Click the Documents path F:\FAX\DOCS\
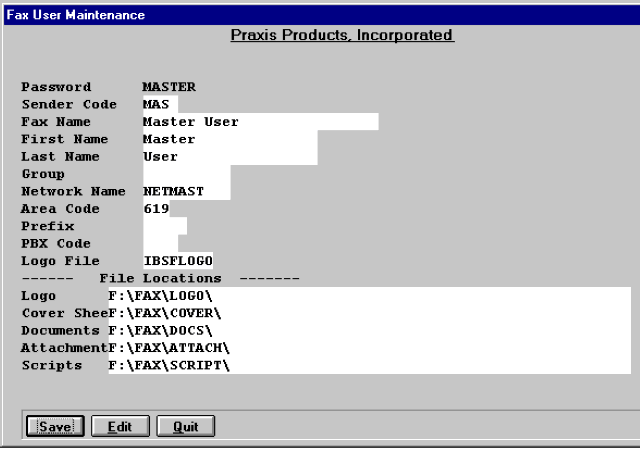The width and height of the screenshot is (640, 449). [x=369, y=330]
